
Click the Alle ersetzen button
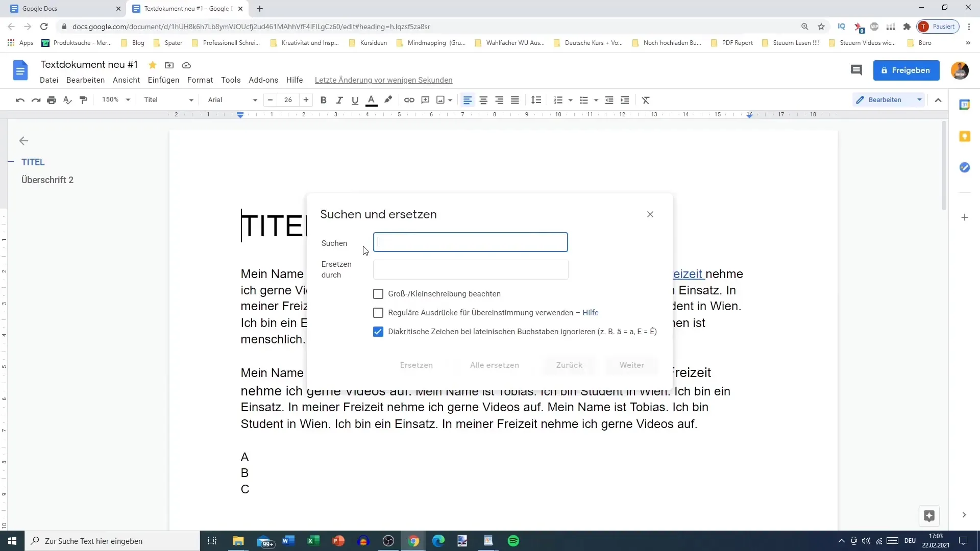(x=494, y=365)
